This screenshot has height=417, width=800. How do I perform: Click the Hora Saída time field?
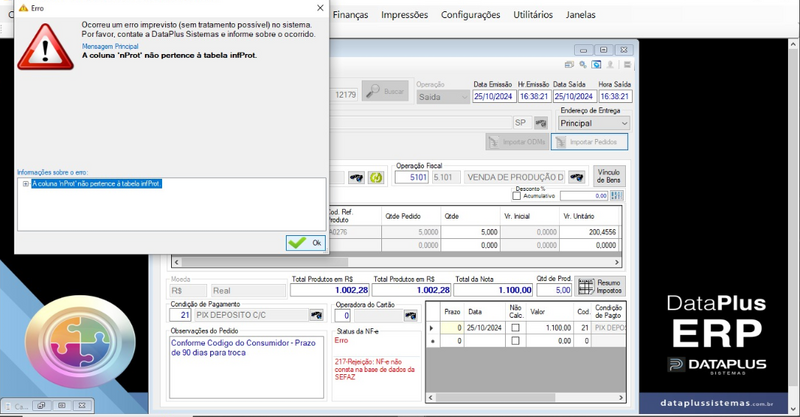(x=615, y=96)
